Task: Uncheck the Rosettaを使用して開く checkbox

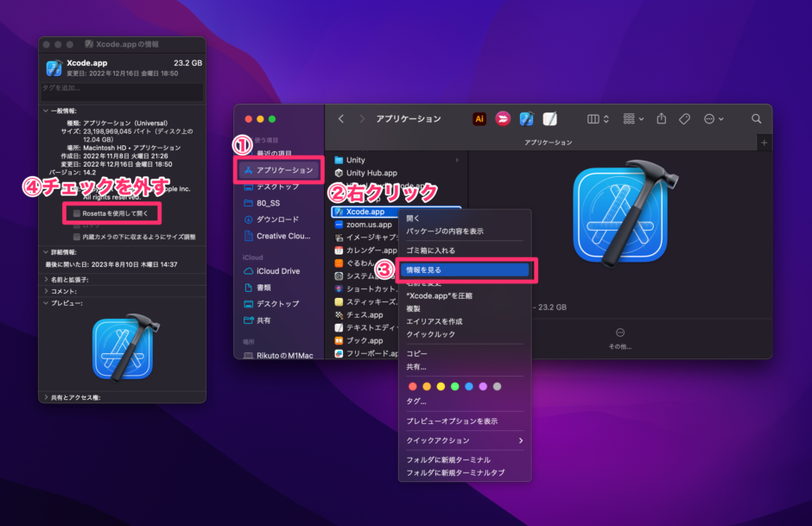Action: (76, 213)
